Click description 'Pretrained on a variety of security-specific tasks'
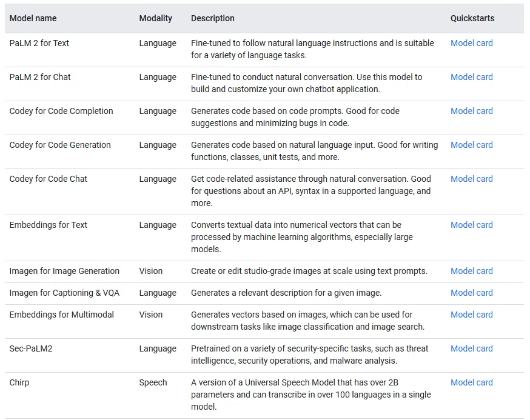This screenshot has width=530, height=420. (310, 355)
